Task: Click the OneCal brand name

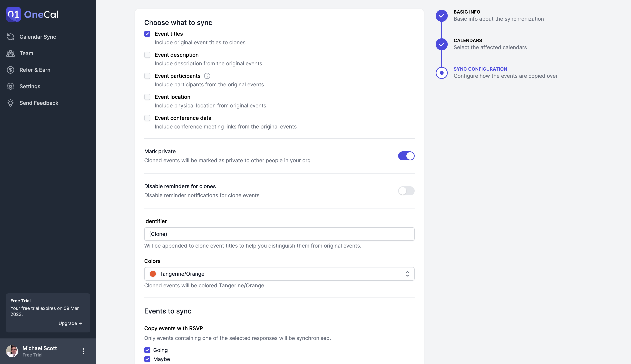Action: click(41, 14)
